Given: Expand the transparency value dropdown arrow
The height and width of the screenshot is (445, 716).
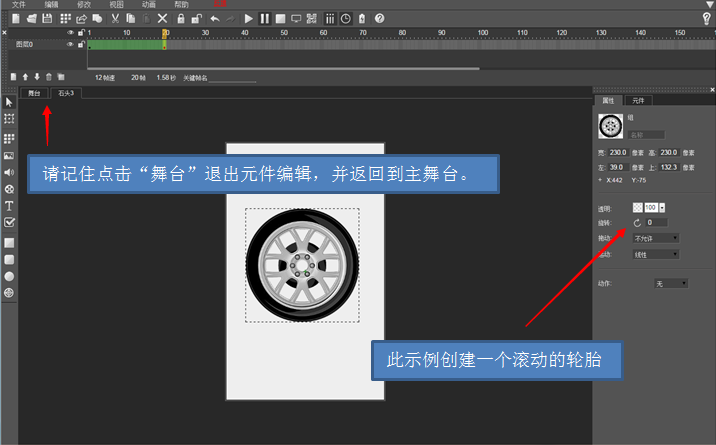Looking at the screenshot, I should click(662, 207).
